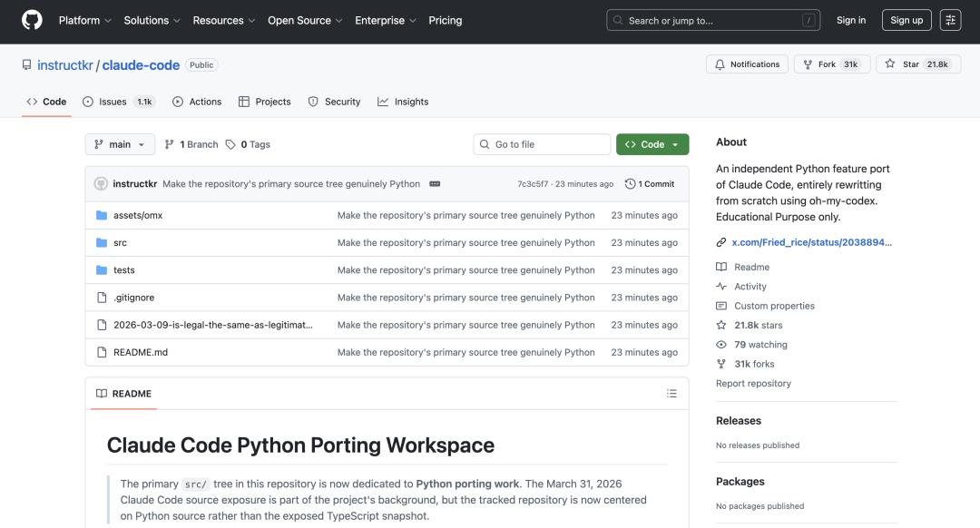Open the README outline icon
Viewport: 980px width, 528px height.
coord(671,394)
